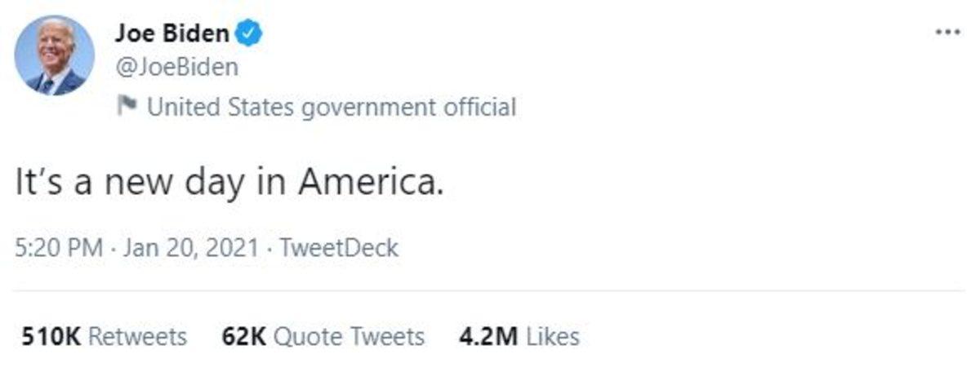Click the 62K count number
Screen dimensions: 980x372
[x=243, y=336]
